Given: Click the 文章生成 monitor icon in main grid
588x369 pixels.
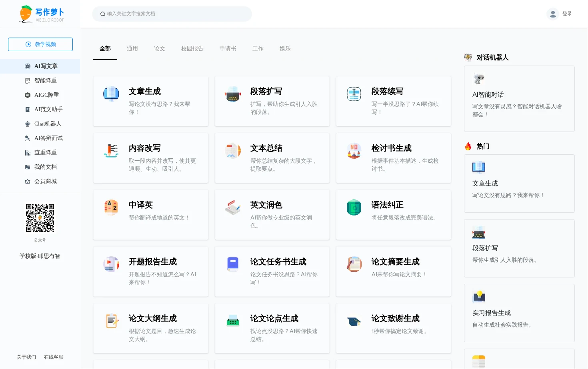Looking at the screenshot, I should point(111,94).
